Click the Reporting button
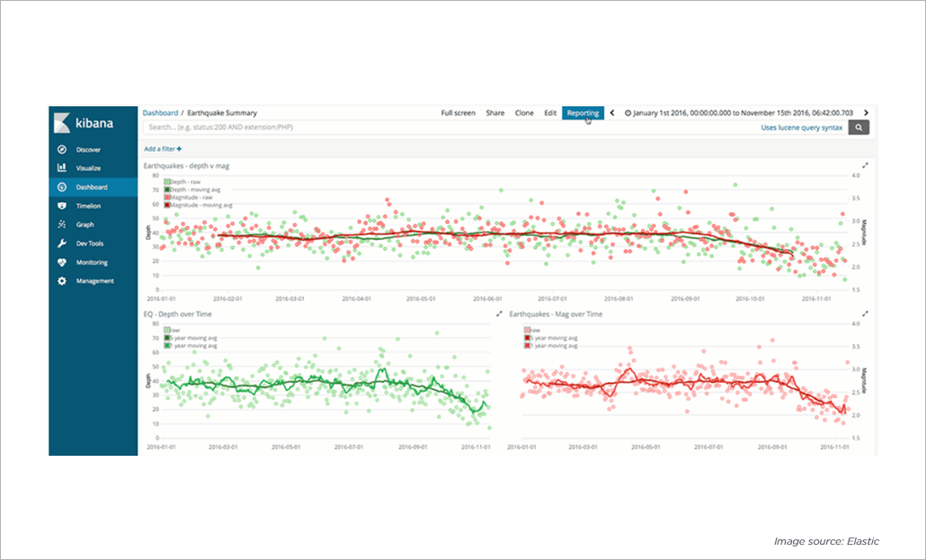 tap(583, 112)
